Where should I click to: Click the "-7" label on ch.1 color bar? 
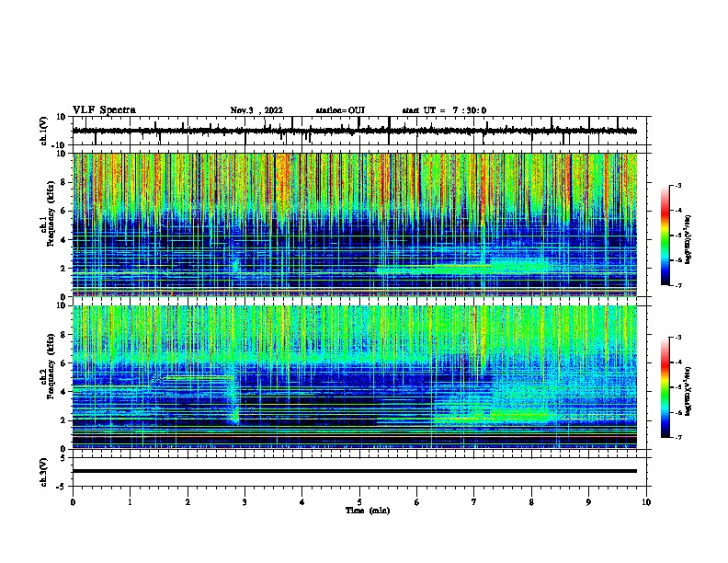coord(677,285)
